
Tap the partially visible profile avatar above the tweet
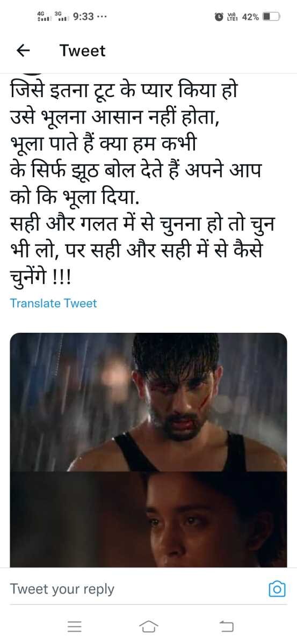[32, 74]
